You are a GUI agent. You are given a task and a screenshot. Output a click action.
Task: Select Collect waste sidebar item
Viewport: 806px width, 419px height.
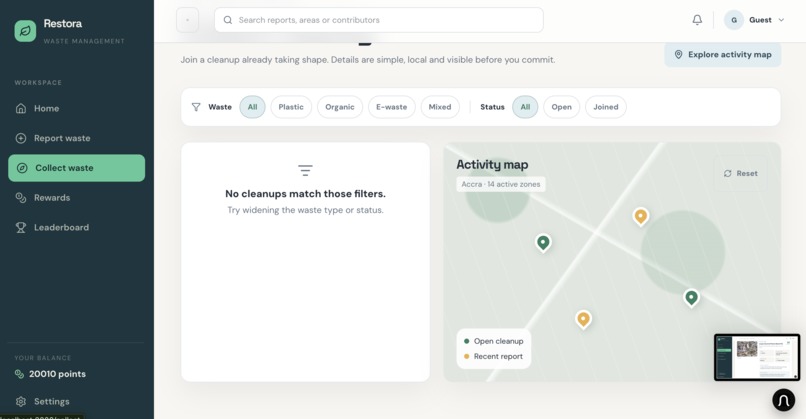(77, 168)
